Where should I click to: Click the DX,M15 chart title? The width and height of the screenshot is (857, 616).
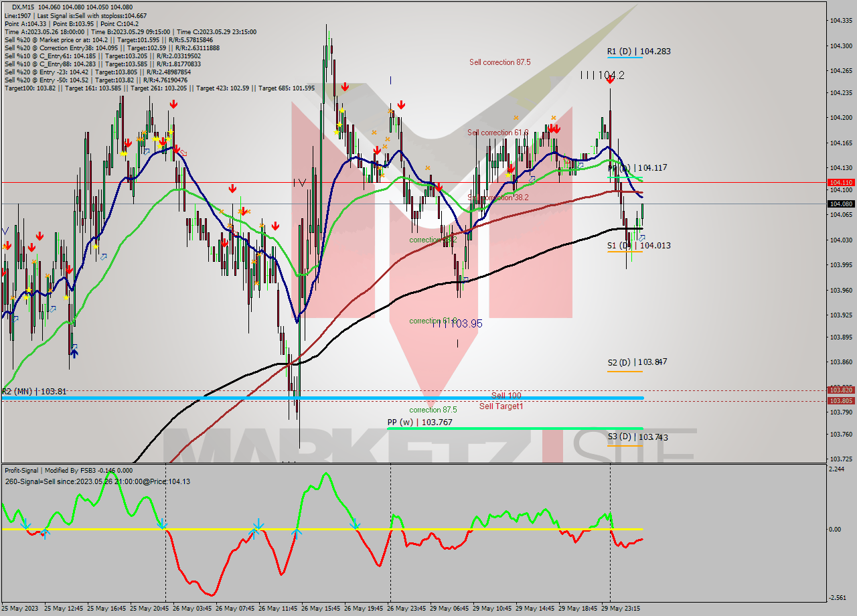[25, 7]
